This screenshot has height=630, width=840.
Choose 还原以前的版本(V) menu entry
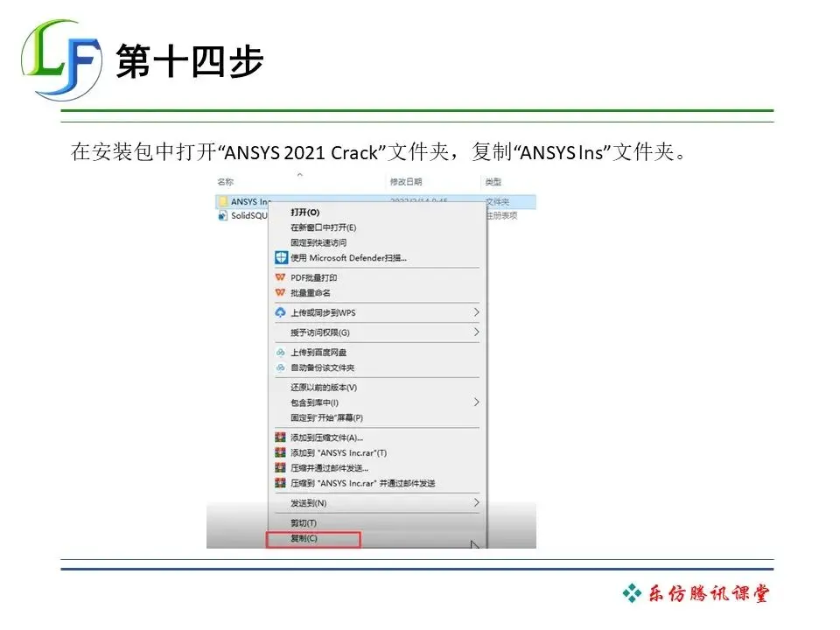click(x=324, y=388)
